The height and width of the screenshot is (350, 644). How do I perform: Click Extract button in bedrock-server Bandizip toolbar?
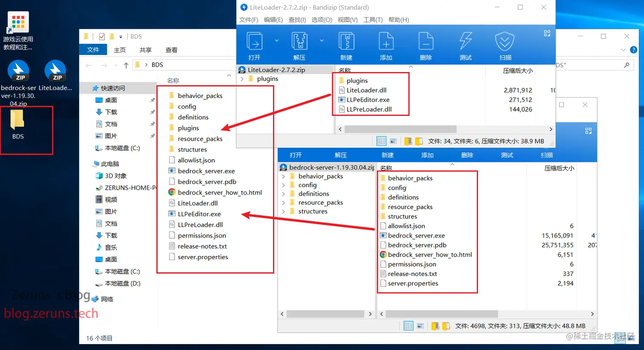tap(341, 155)
